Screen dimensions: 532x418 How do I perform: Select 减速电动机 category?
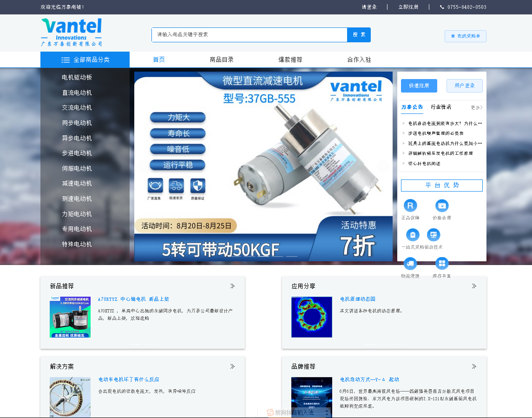click(77, 183)
